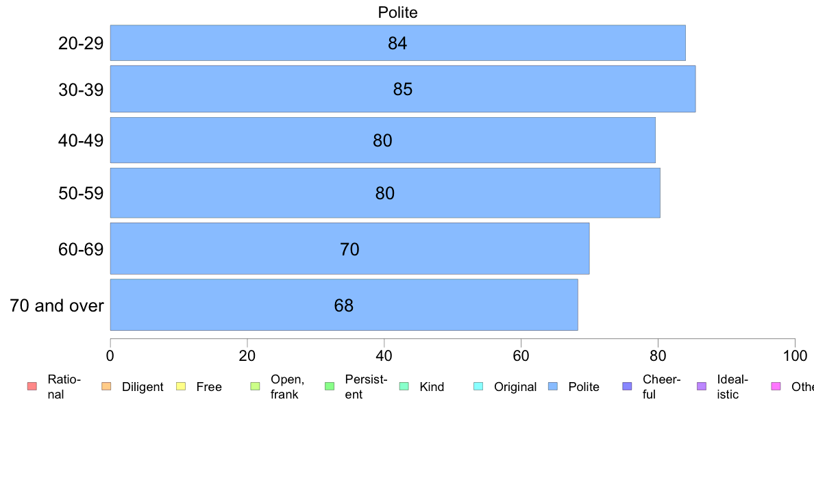Click the 70 and over axis label

[57, 305]
